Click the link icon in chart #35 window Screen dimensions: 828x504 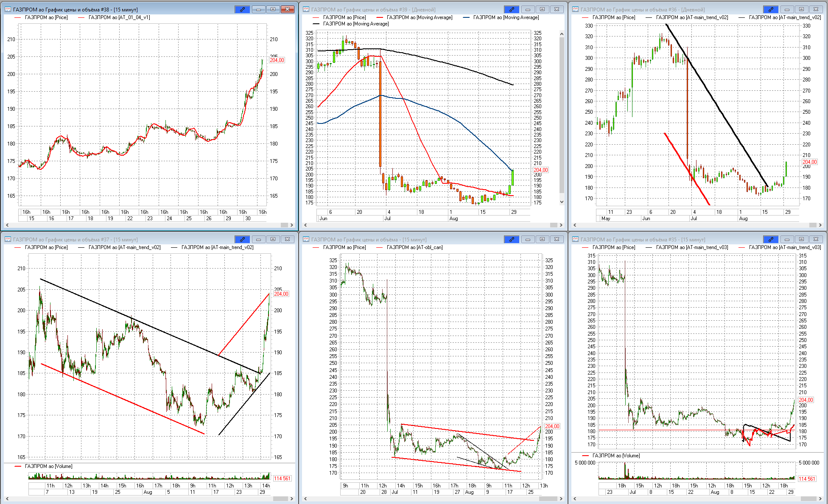770,239
